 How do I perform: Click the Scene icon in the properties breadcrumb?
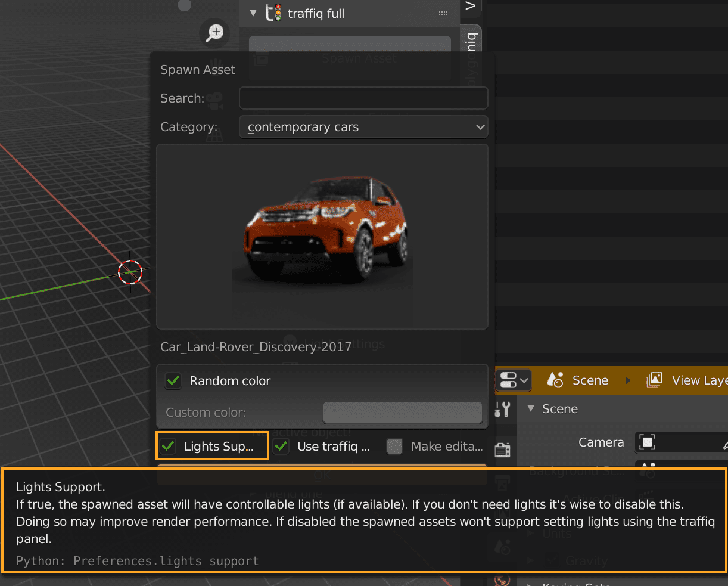pos(555,380)
